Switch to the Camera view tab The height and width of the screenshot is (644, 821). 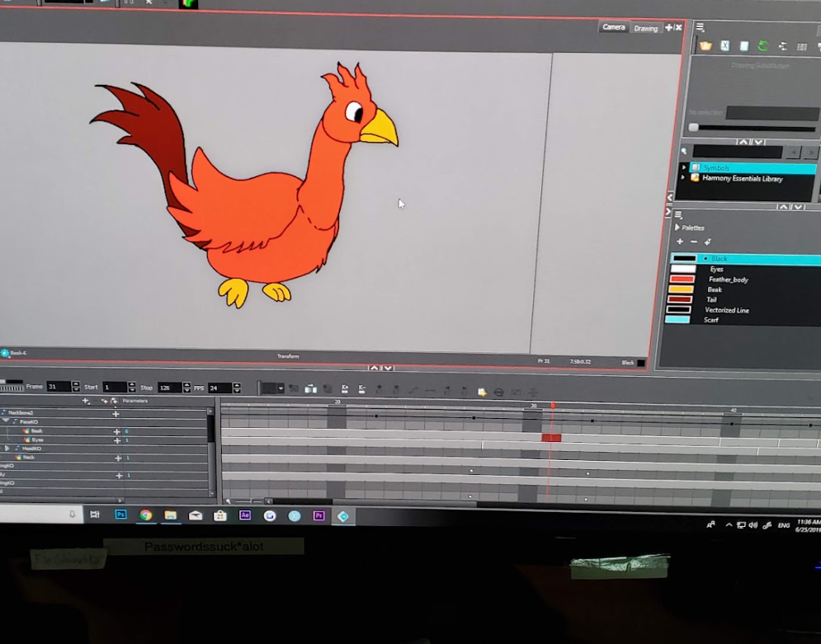click(x=613, y=26)
